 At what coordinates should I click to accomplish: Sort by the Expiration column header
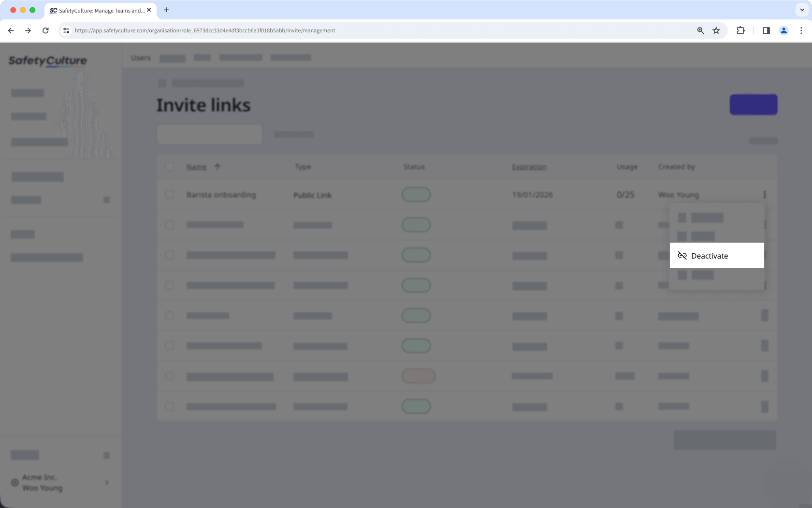tap(529, 167)
